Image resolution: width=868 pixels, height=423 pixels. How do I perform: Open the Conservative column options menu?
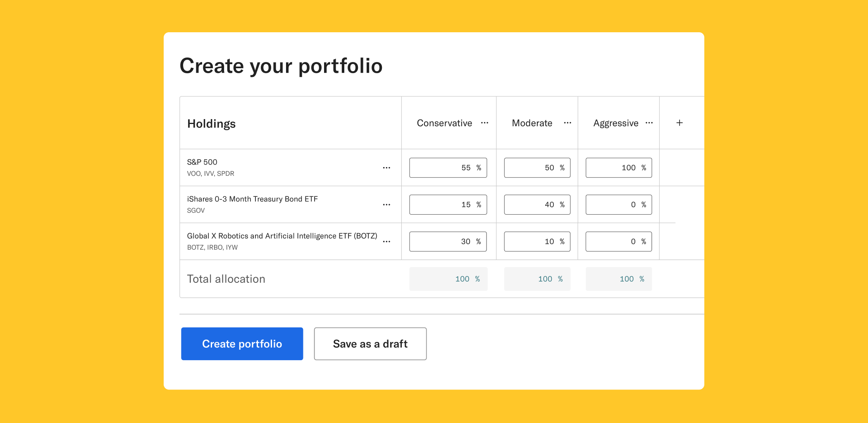tap(484, 123)
